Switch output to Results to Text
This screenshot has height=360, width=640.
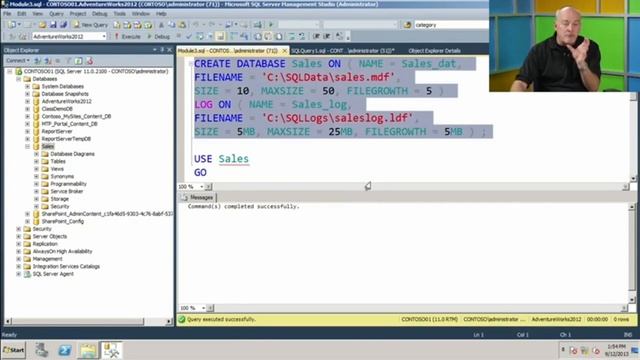(x=258, y=36)
